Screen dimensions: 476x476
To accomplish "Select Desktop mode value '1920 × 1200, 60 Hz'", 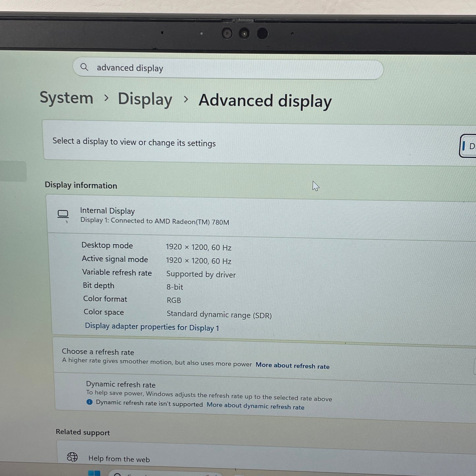I will coord(199,247).
